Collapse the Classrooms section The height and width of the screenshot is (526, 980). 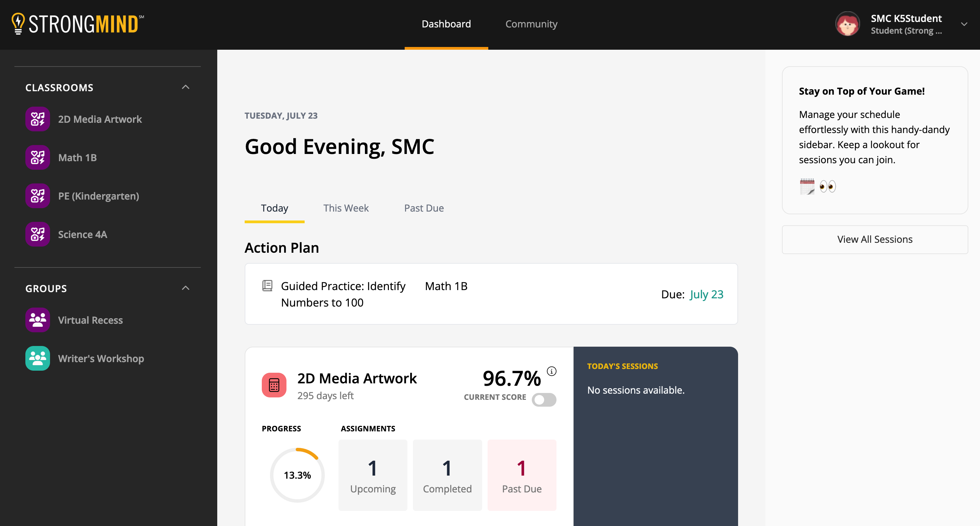(x=185, y=87)
